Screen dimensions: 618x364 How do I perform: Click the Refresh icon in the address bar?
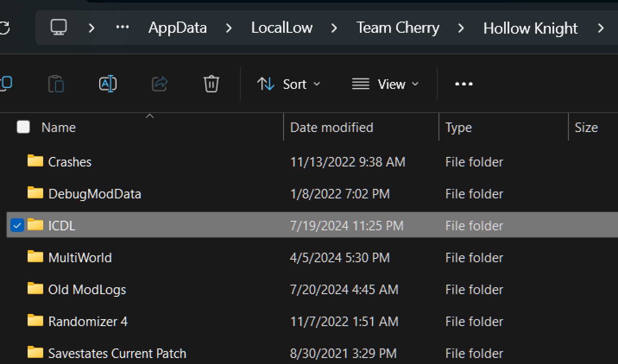point(4,28)
